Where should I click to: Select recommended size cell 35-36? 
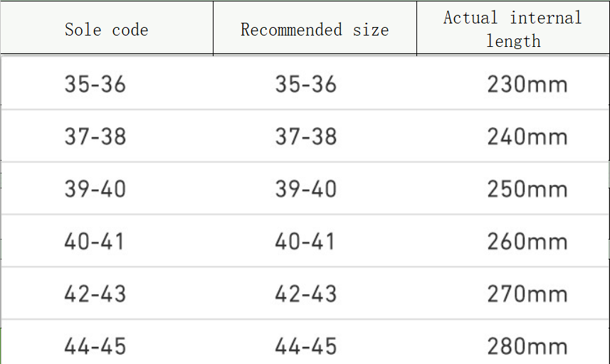click(x=305, y=85)
